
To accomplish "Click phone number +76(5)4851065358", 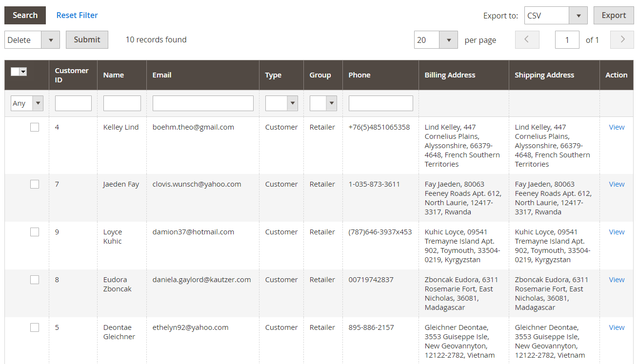I will (x=379, y=127).
